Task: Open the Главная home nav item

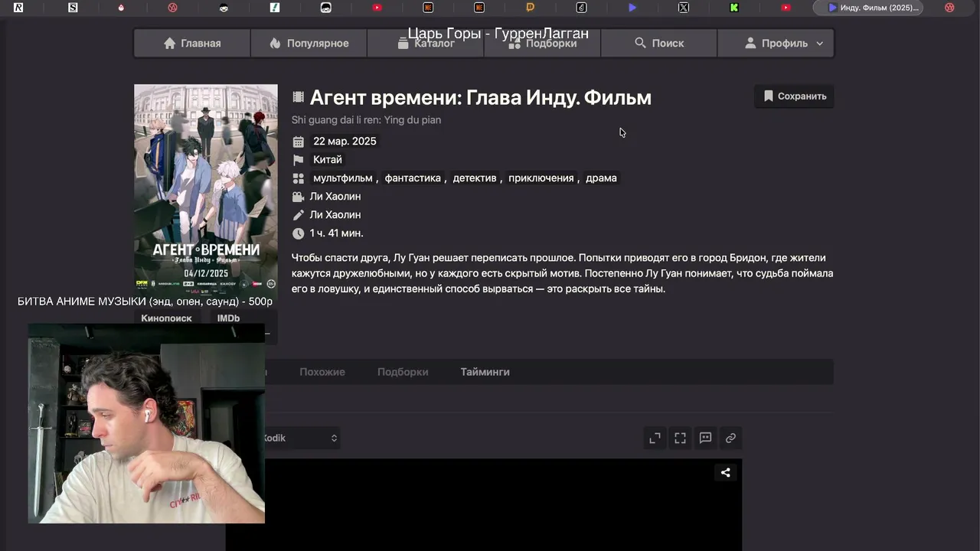Action: click(x=192, y=44)
